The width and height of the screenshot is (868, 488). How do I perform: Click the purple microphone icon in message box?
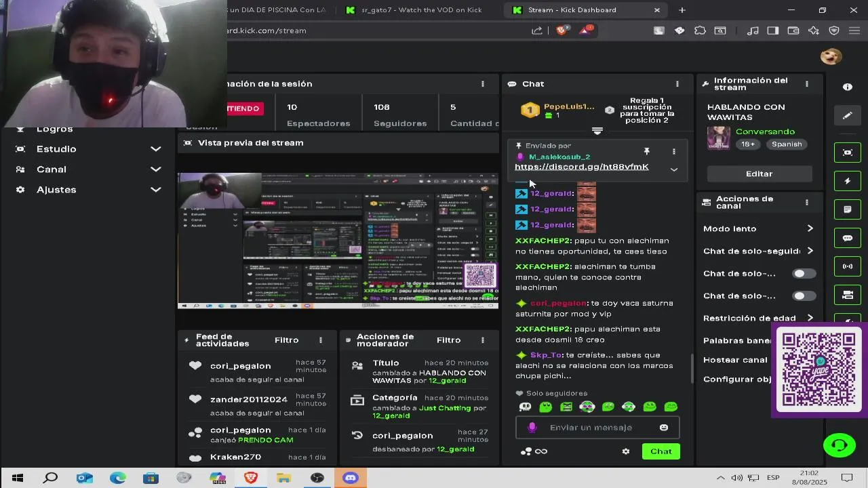532,428
